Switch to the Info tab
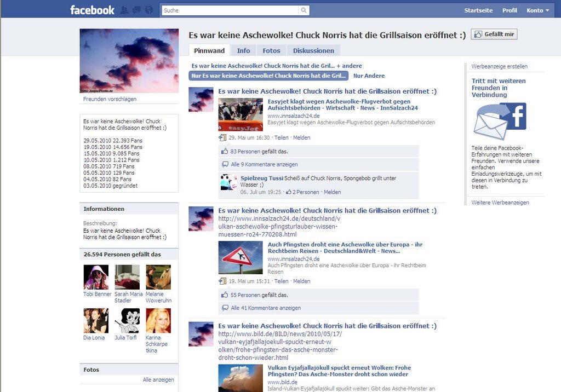 (x=243, y=50)
